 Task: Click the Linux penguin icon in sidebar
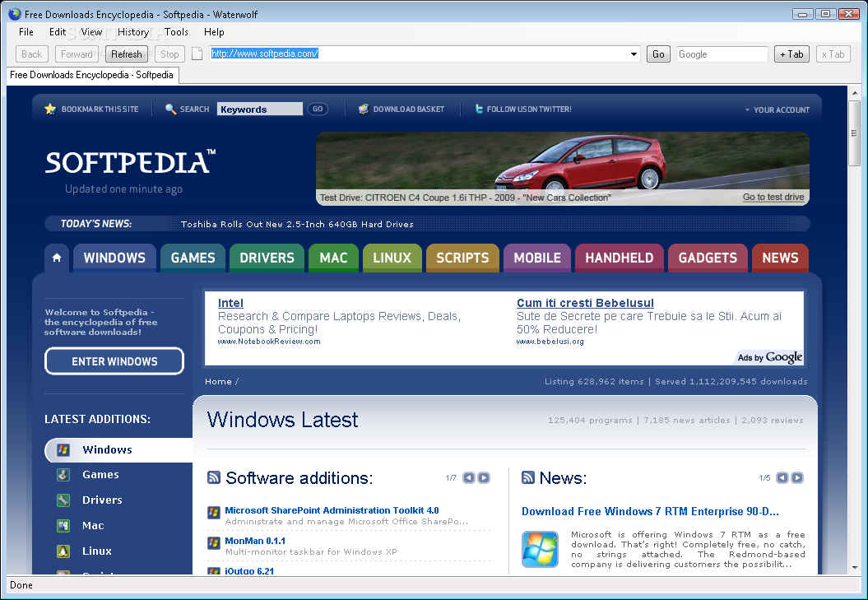click(63, 551)
